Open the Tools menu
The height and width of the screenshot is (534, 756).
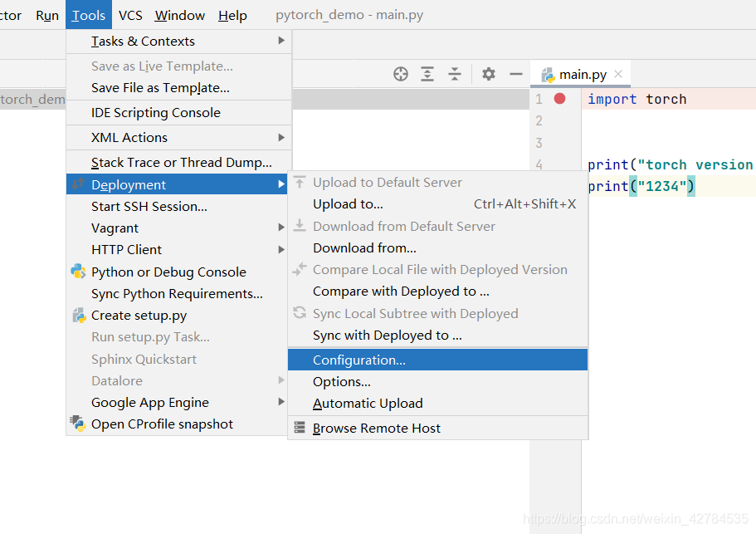click(89, 16)
